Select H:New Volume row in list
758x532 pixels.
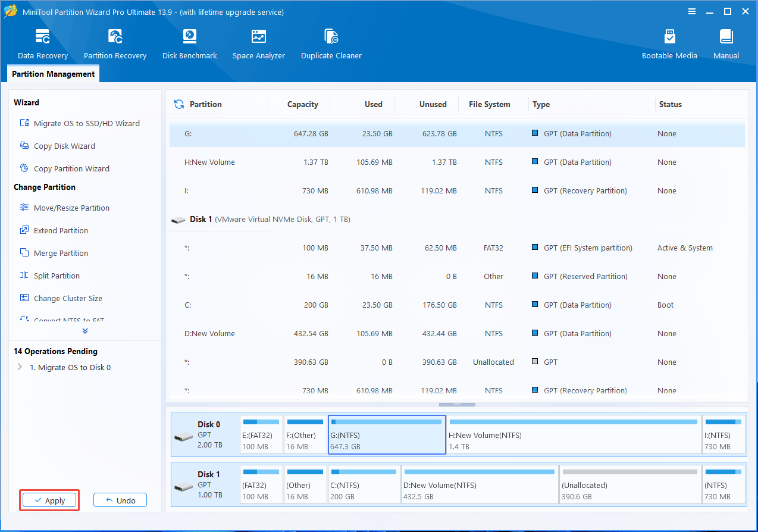[x=457, y=162]
